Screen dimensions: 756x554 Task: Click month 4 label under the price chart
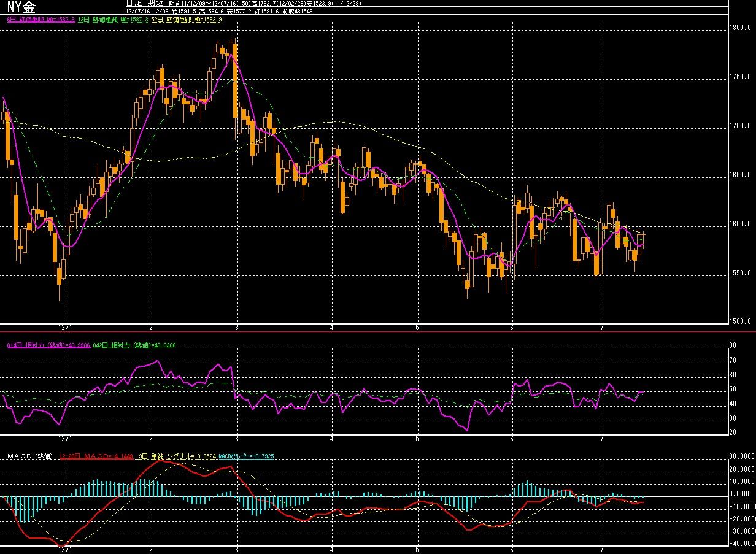pos(331,328)
